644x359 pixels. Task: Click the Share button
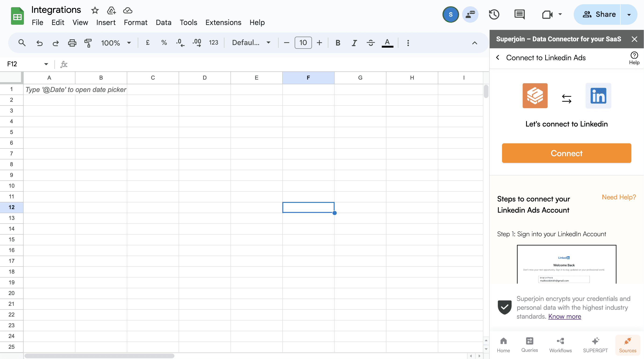(x=598, y=14)
